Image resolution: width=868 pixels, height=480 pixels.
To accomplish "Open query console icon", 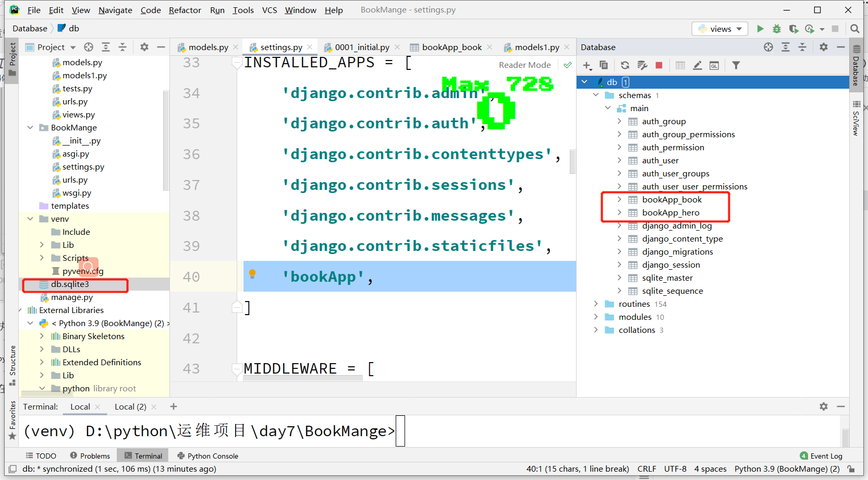I will 714,65.
